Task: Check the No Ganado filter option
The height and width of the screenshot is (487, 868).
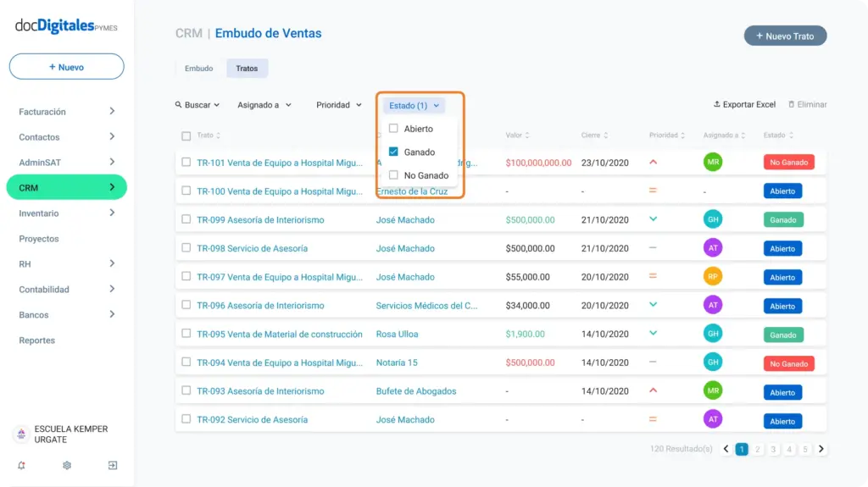Action: click(x=393, y=174)
